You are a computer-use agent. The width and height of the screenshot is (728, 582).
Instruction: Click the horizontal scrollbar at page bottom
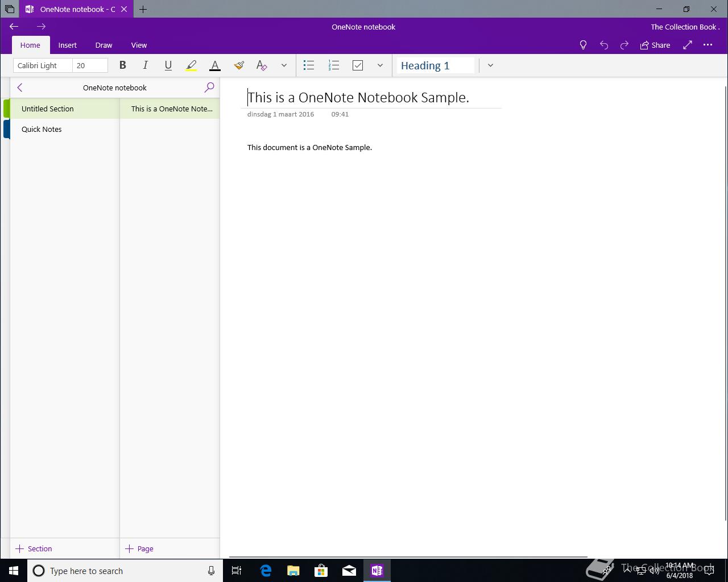pyautogui.click(x=408, y=557)
